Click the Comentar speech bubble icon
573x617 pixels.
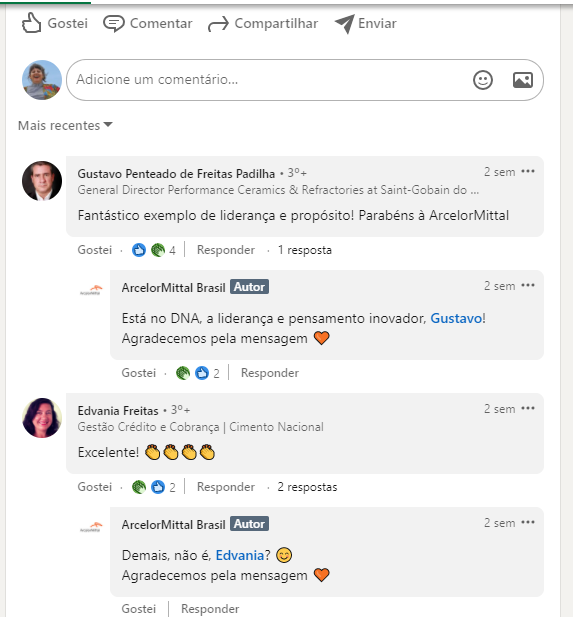[114, 24]
